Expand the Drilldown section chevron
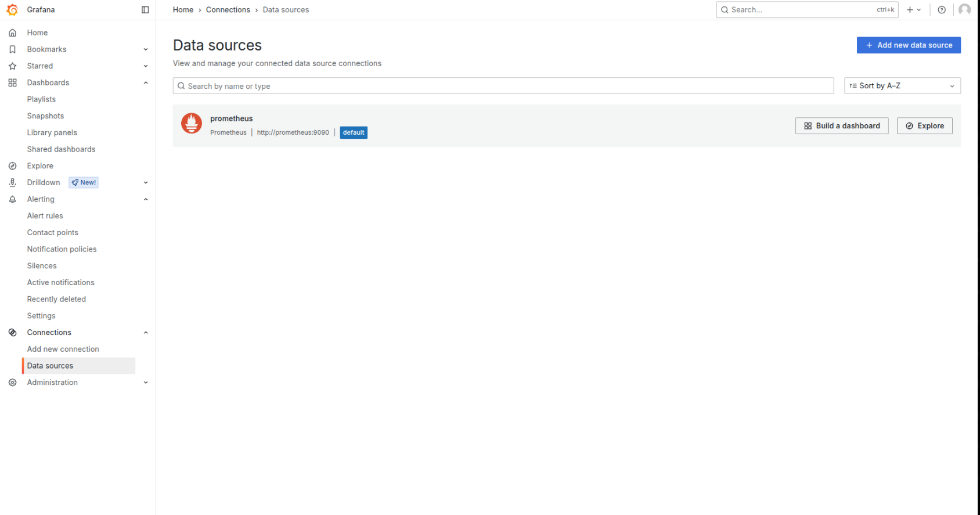 tap(146, 182)
